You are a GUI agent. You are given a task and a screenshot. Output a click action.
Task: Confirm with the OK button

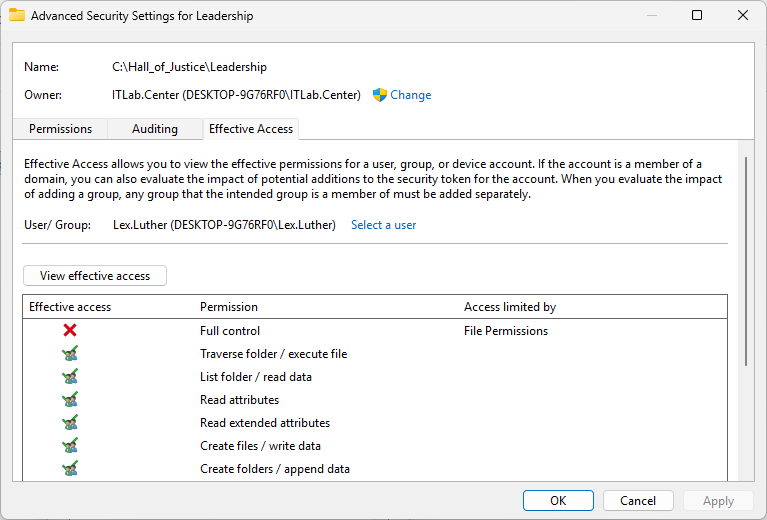tap(558, 501)
